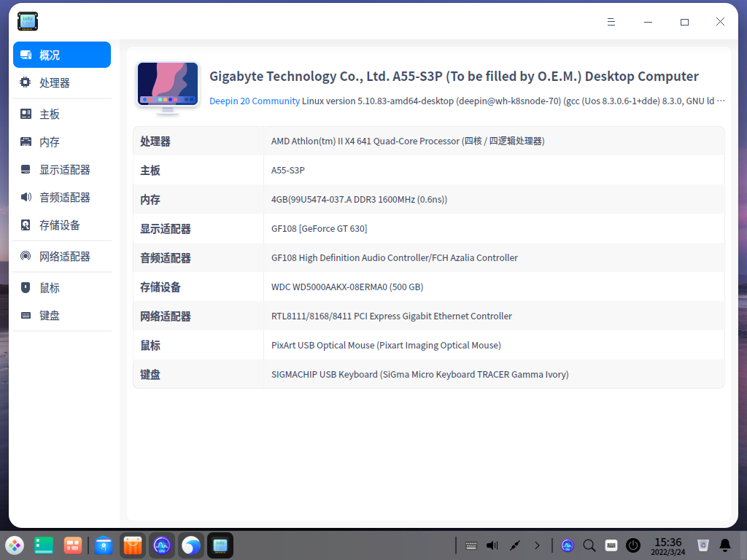
Task: Open the onscreen keyboard tray icon
Action: tap(471, 545)
